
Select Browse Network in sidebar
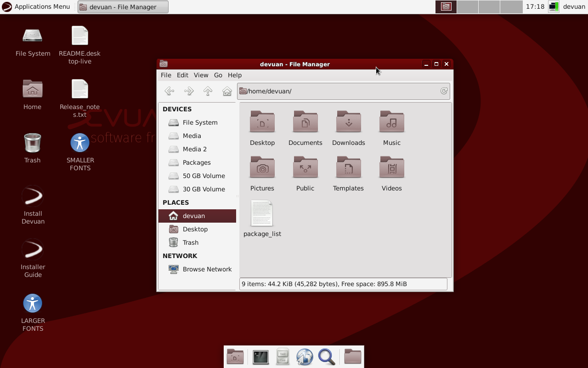[x=207, y=269]
